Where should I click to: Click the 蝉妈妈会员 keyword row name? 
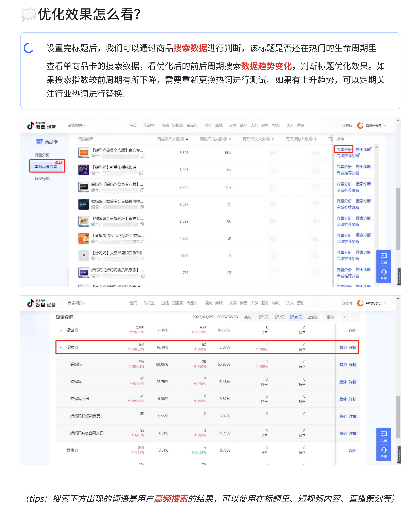(80, 399)
